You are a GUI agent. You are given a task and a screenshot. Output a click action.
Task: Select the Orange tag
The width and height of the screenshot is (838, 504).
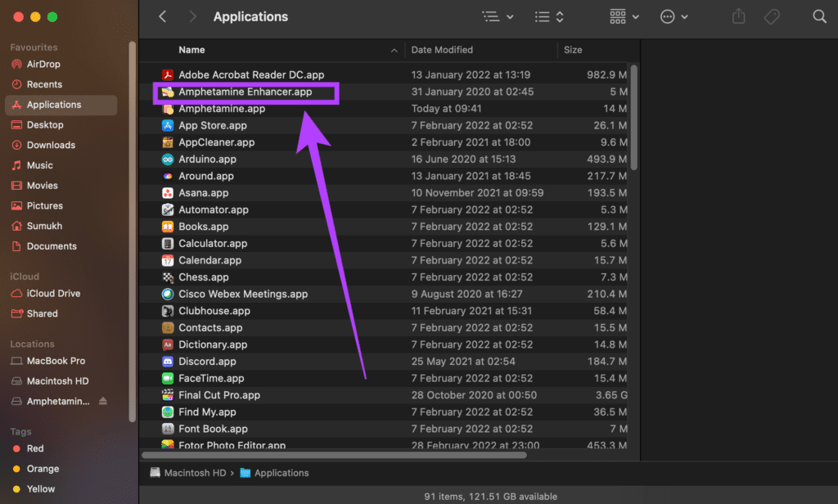61,469
